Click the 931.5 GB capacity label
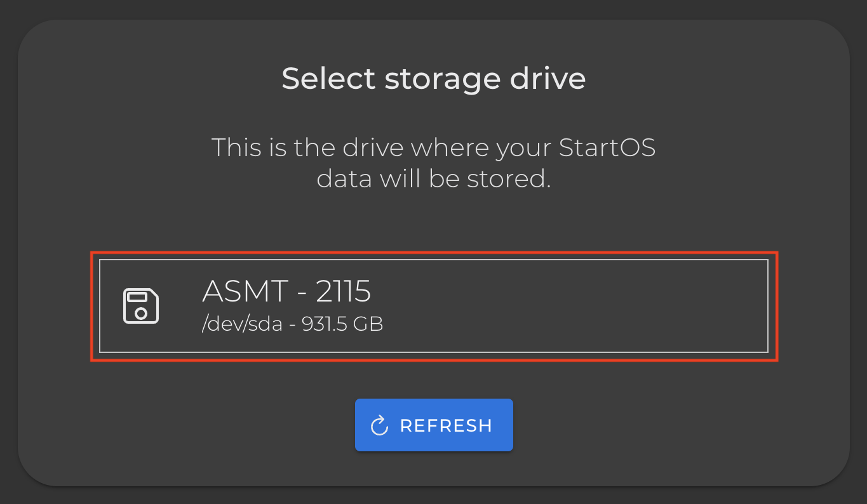The width and height of the screenshot is (867, 504). (x=342, y=324)
